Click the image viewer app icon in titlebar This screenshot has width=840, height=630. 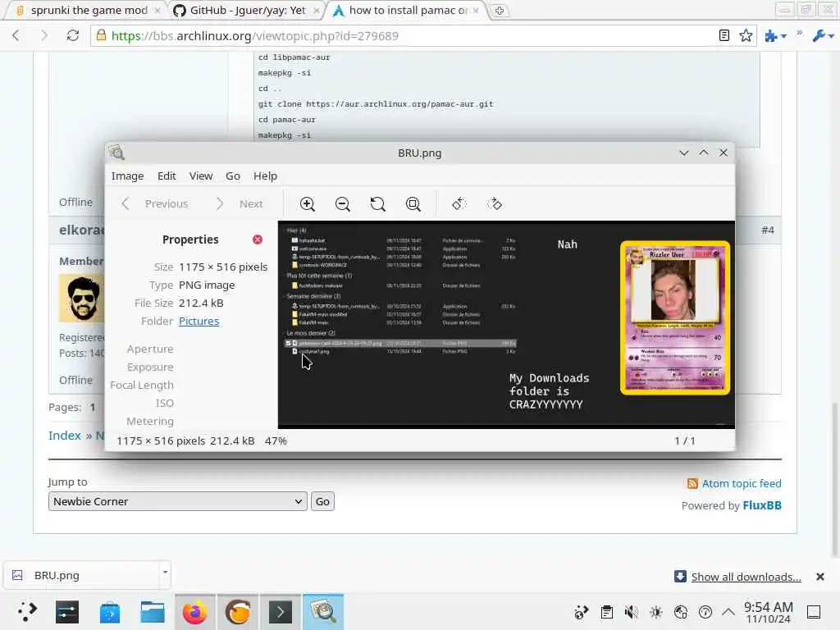coord(116,153)
